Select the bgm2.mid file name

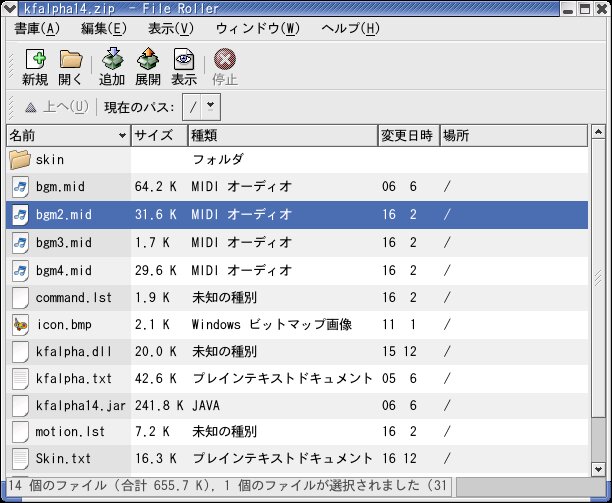click(64, 215)
